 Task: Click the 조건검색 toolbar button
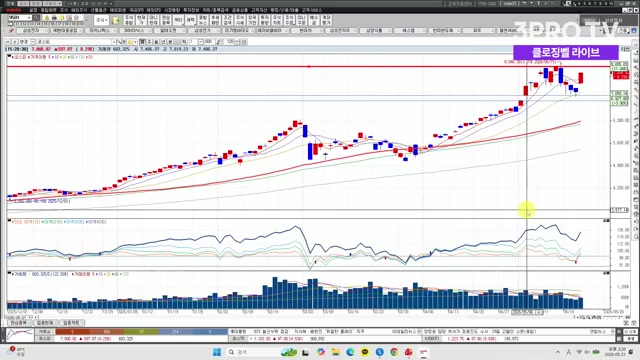(x=228, y=20)
